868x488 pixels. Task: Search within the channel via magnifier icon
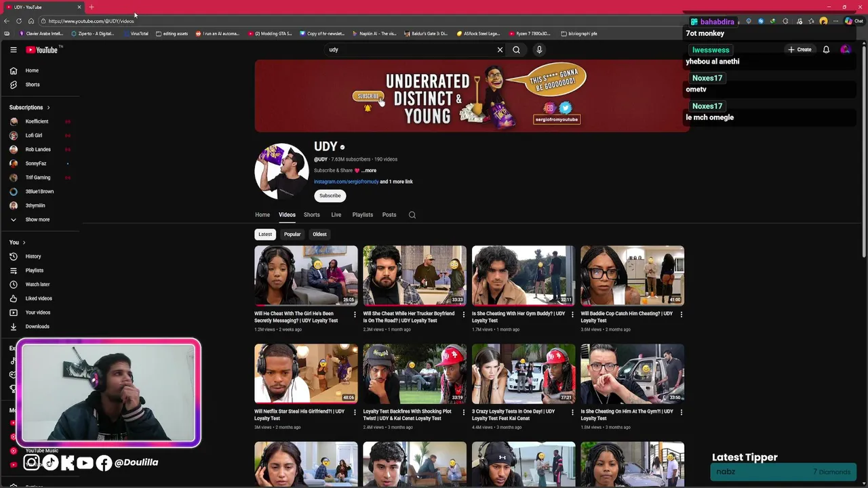pos(412,215)
